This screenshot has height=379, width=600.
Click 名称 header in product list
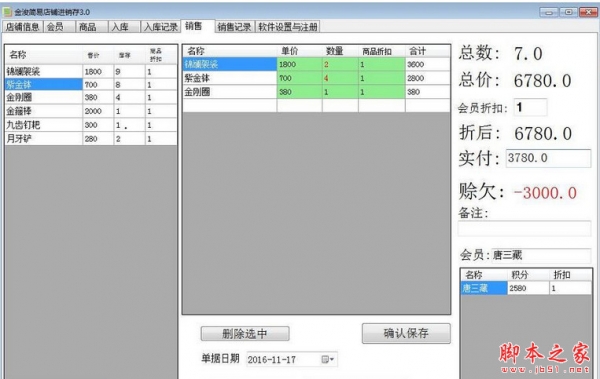click(x=44, y=55)
